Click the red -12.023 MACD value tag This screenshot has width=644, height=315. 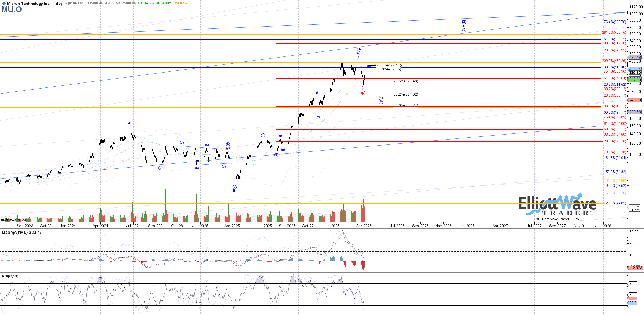[x=636, y=268]
